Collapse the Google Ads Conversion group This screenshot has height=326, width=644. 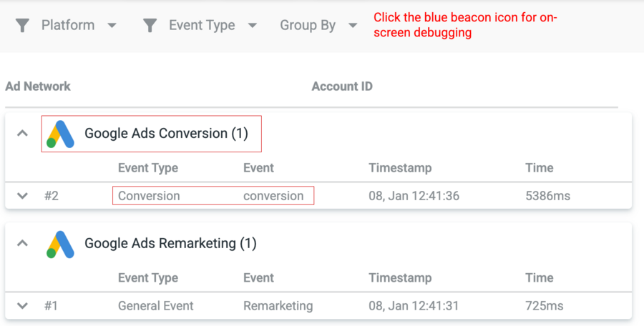[x=23, y=133]
